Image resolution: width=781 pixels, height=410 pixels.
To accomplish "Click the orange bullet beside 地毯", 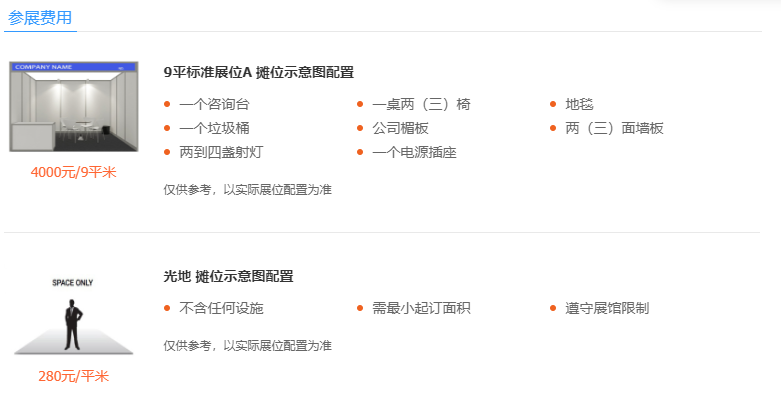I will click(x=553, y=104).
